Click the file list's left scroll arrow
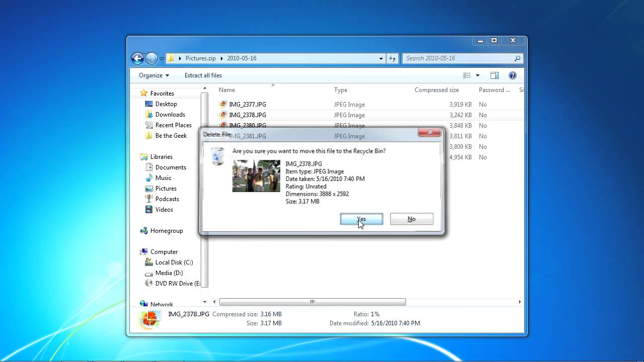The image size is (644, 362). (x=215, y=302)
